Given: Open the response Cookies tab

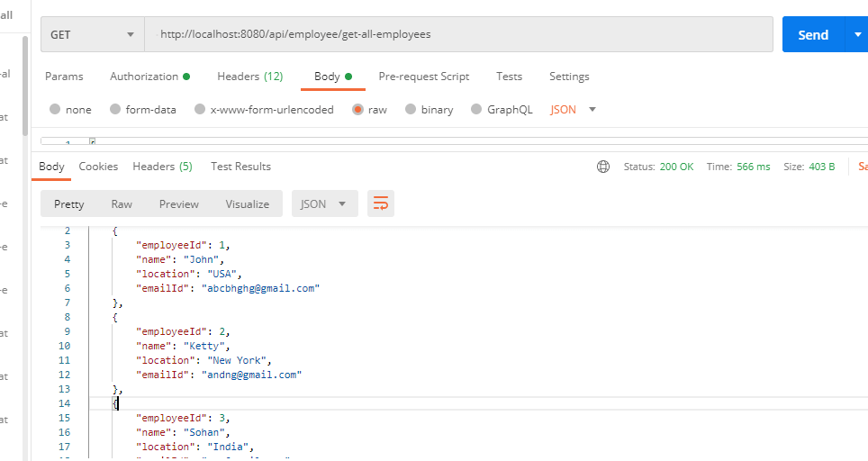Looking at the screenshot, I should click(98, 167).
